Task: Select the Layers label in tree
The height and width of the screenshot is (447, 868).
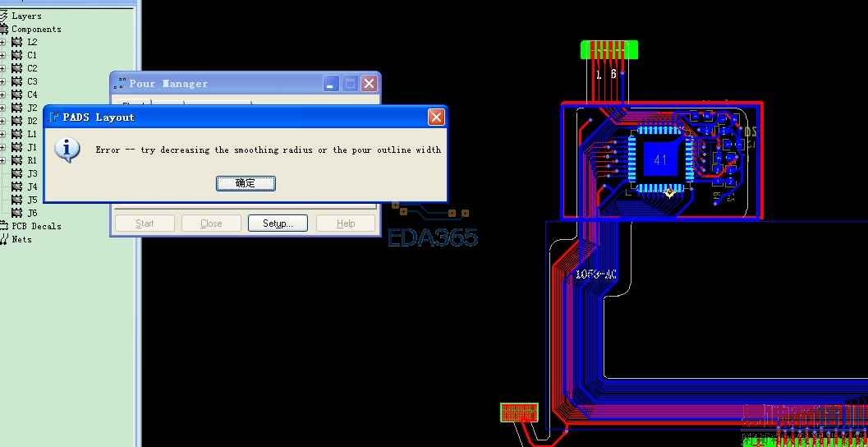Action: (x=26, y=16)
